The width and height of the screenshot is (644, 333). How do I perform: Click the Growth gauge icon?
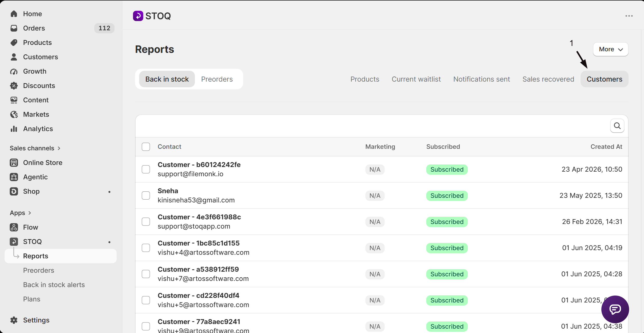coord(14,71)
